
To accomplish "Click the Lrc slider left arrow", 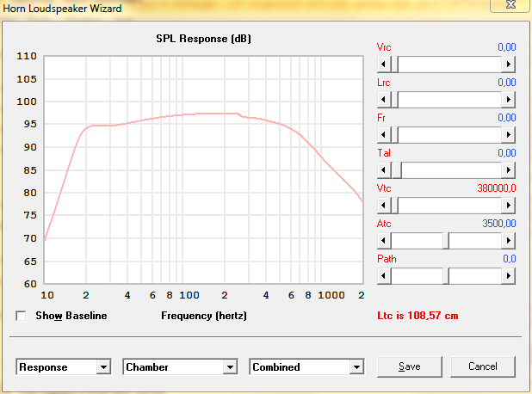I will [x=384, y=100].
